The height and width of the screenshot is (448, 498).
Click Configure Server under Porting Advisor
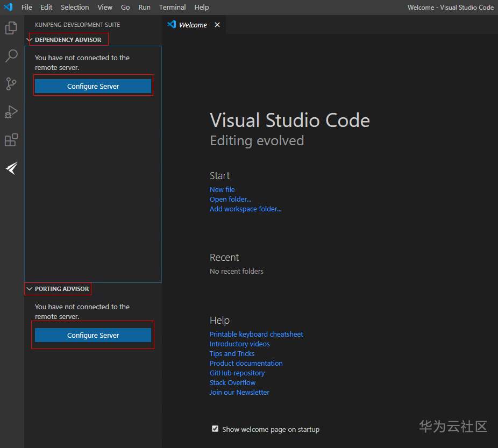point(93,335)
